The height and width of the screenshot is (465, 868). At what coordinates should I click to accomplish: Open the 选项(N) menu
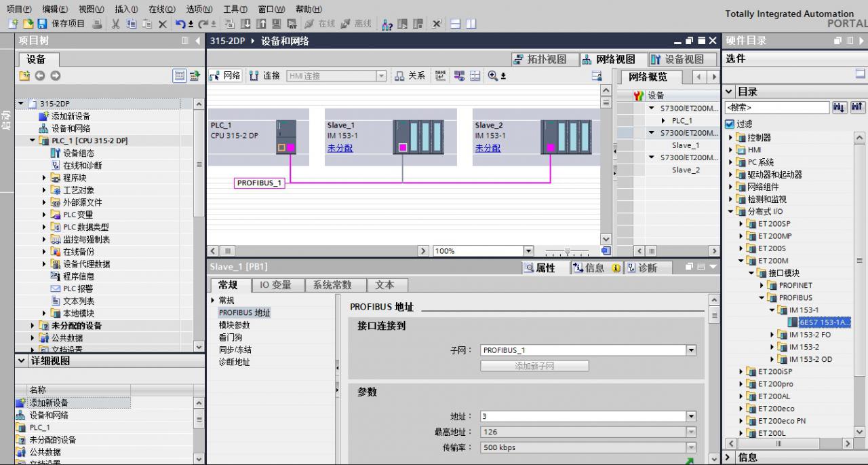point(199,9)
